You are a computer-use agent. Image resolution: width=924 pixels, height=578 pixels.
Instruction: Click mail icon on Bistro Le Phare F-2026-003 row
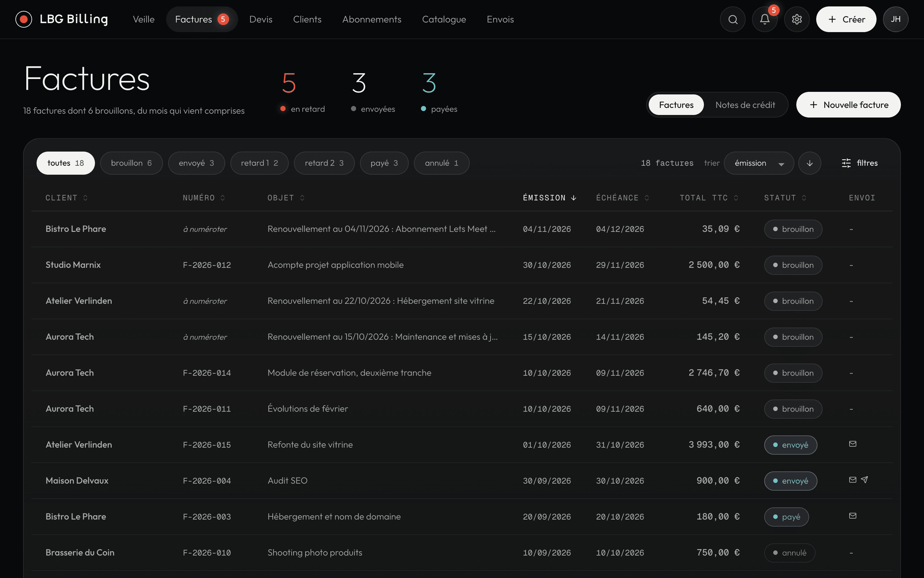(852, 516)
